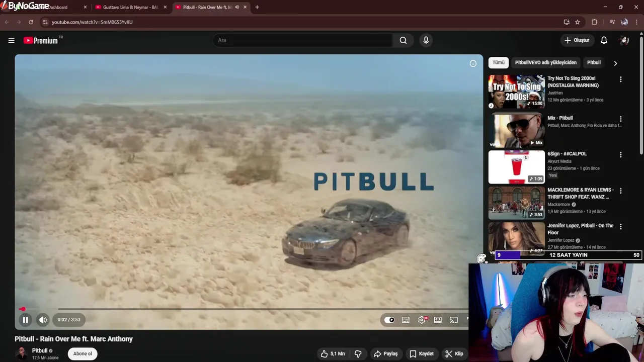Reload the current page
The height and width of the screenshot is (362, 644).
[x=31, y=22]
